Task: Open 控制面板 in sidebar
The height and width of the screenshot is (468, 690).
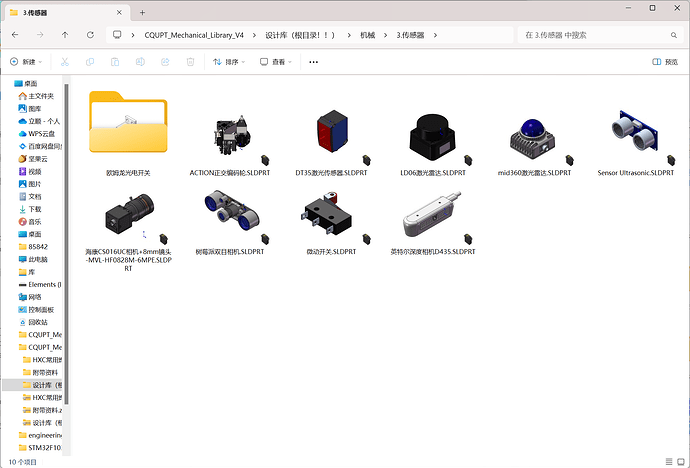Action: tap(37, 310)
